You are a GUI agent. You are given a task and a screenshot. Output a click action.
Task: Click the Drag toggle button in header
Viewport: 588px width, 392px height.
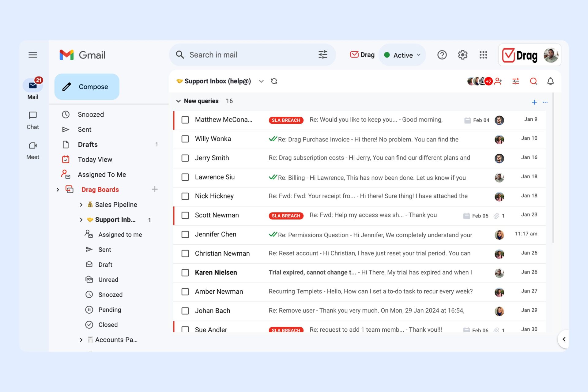362,55
